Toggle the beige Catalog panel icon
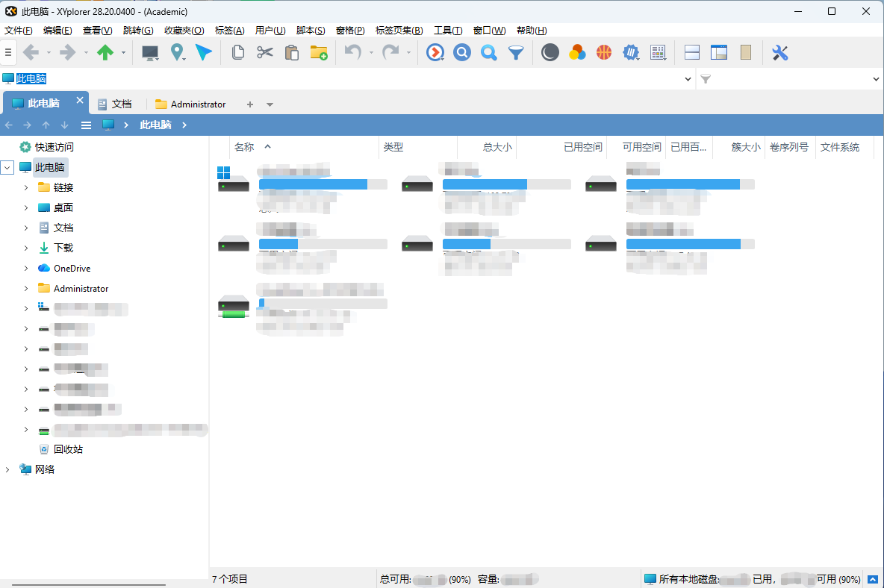Screen dimensions: 884x588 (746, 53)
